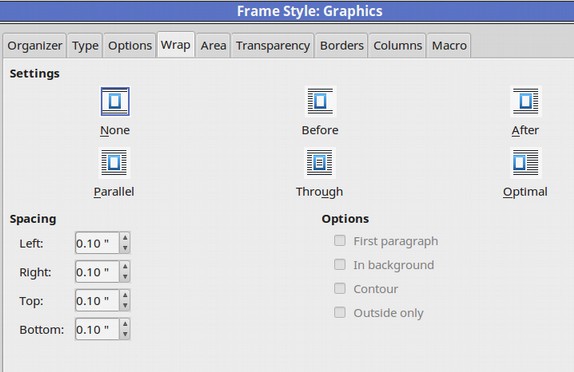Select the Optimal wrap icon
574x372 pixels.
[x=526, y=163]
